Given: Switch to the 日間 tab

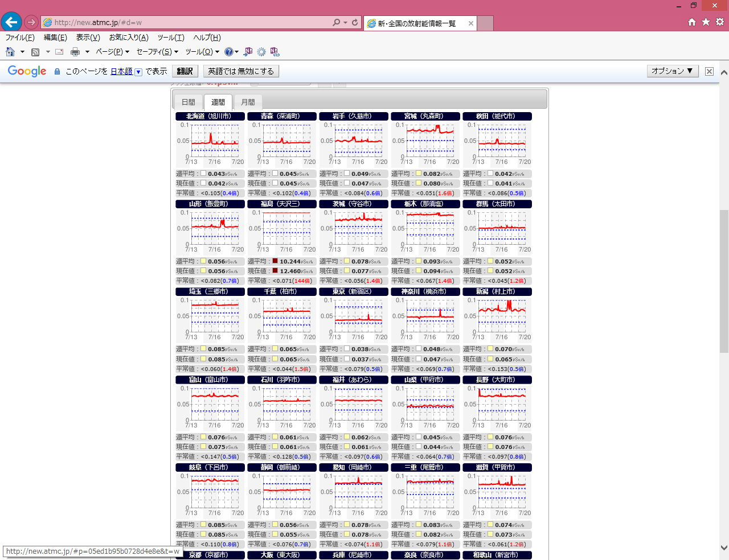Looking at the screenshot, I should (189, 102).
